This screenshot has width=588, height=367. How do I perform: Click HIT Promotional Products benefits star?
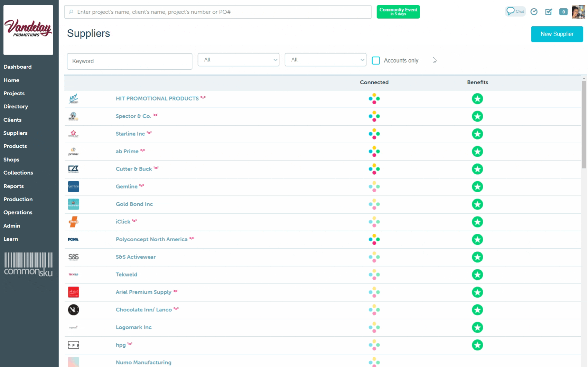pos(477,99)
